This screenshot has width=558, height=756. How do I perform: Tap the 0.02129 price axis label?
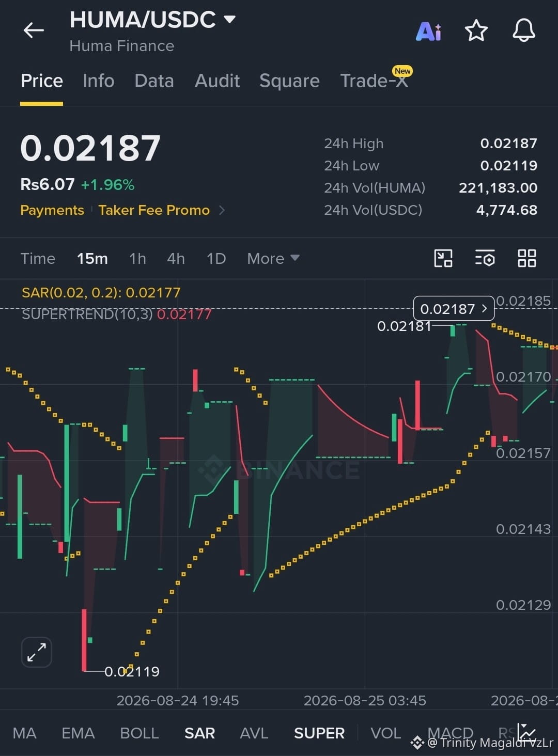point(523,605)
